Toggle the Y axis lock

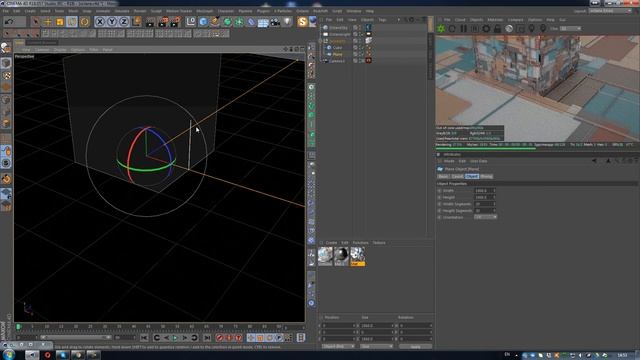(112, 21)
